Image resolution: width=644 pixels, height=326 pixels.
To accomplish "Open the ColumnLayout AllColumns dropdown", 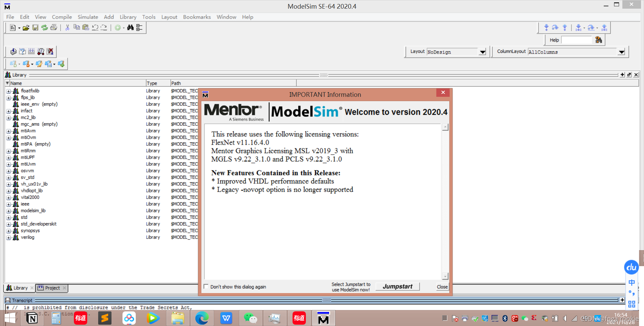I will 622,52.
